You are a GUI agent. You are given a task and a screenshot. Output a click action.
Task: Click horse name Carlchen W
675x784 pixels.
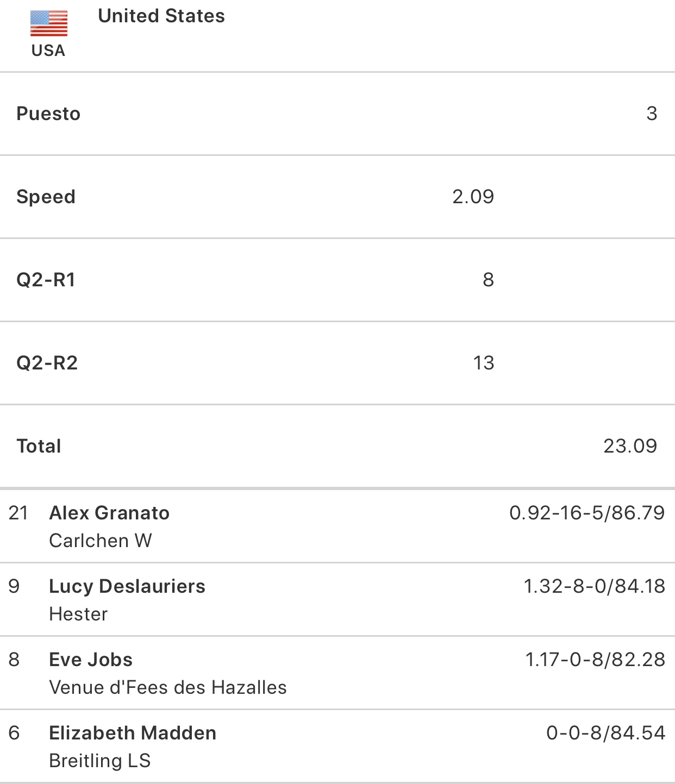click(x=101, y=541)
